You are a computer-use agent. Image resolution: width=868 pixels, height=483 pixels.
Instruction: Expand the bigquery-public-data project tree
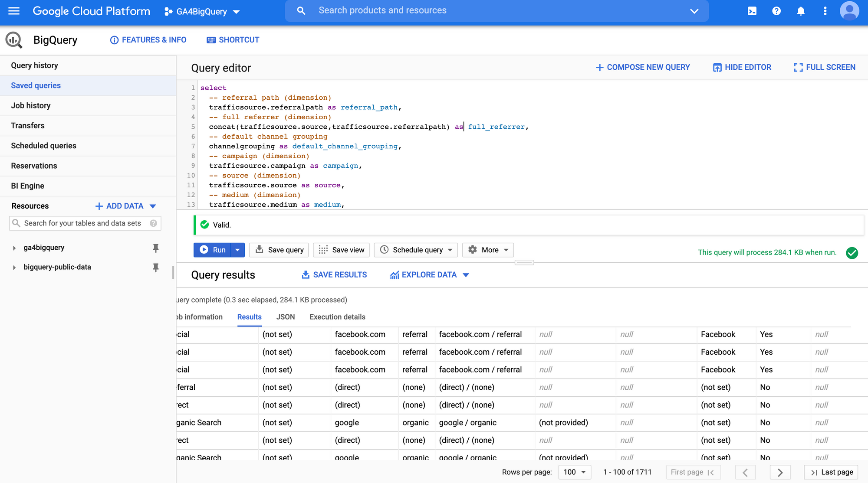(14, 268)
